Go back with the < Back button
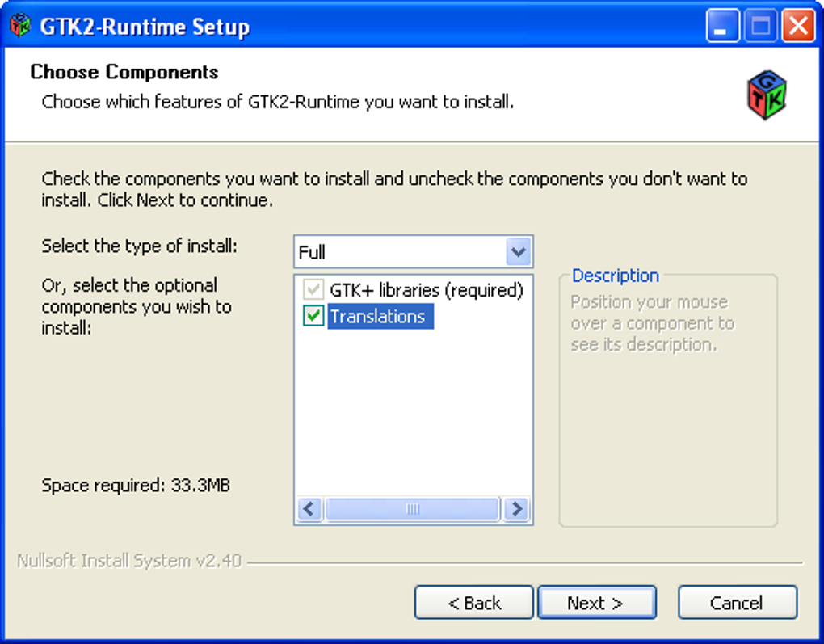824x644 pixels. point(474,603)
